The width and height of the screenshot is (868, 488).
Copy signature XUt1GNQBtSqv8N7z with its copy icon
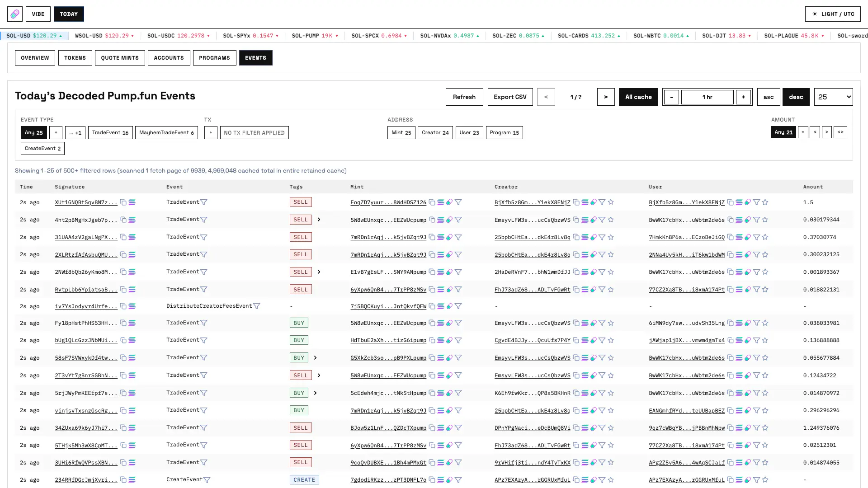point(123,202)
